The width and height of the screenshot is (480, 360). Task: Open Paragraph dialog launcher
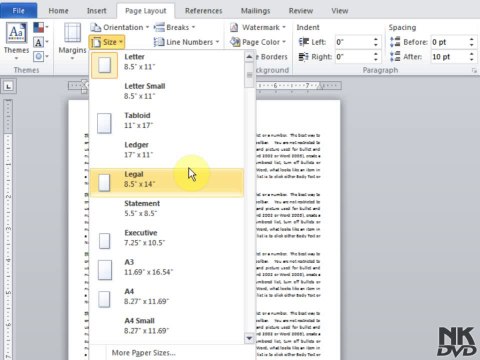474,70
